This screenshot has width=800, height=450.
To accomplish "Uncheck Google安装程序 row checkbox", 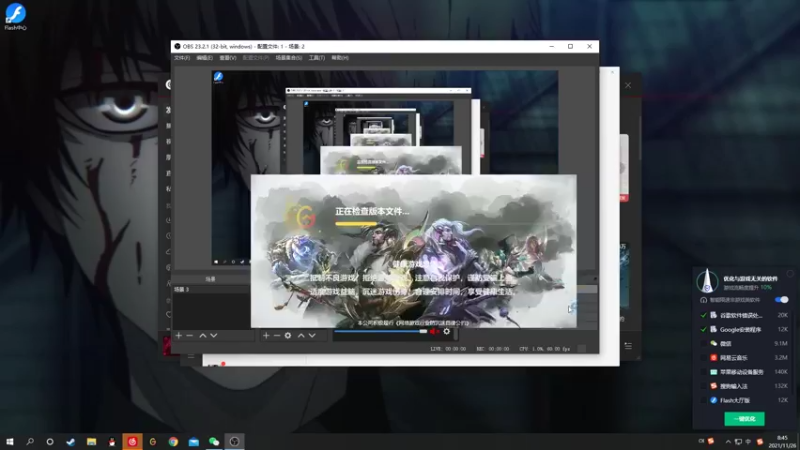I will click(x=704, y=330).
